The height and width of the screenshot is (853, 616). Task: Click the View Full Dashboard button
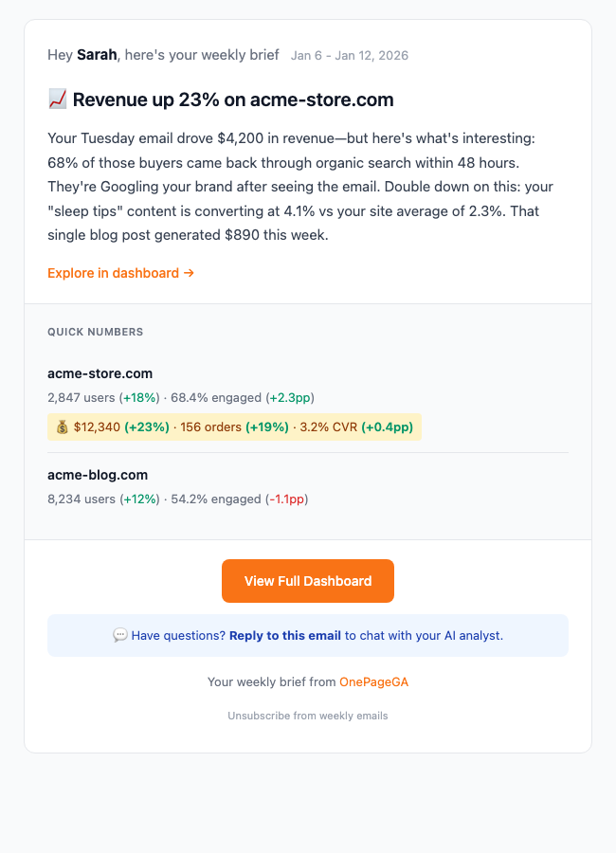tap(307, 580)
